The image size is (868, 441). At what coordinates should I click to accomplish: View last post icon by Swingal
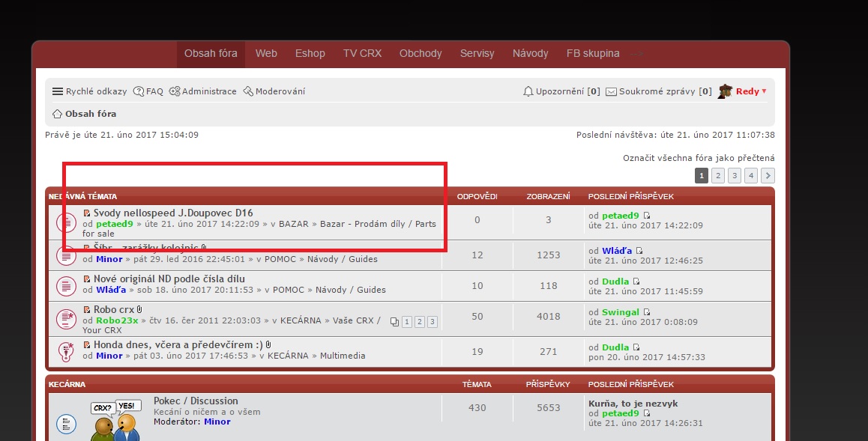(x=647, y=312)
